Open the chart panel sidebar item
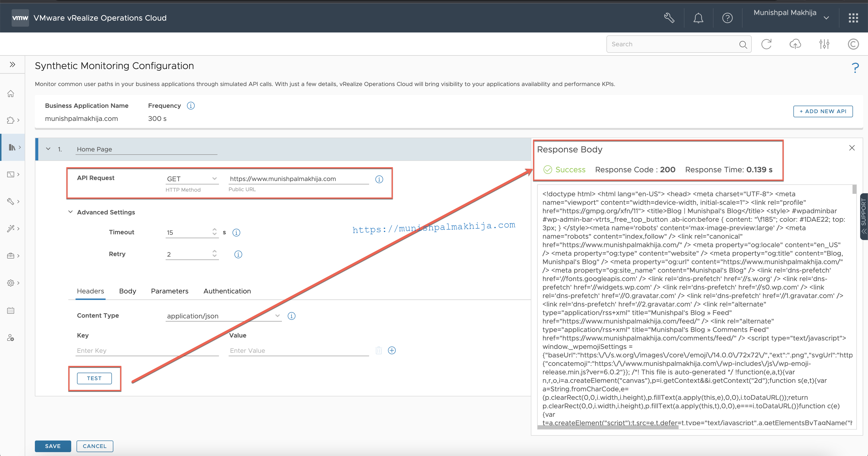The height and width of the screenshot is (456, 868). pyautogui.click(x=11, y=174)
